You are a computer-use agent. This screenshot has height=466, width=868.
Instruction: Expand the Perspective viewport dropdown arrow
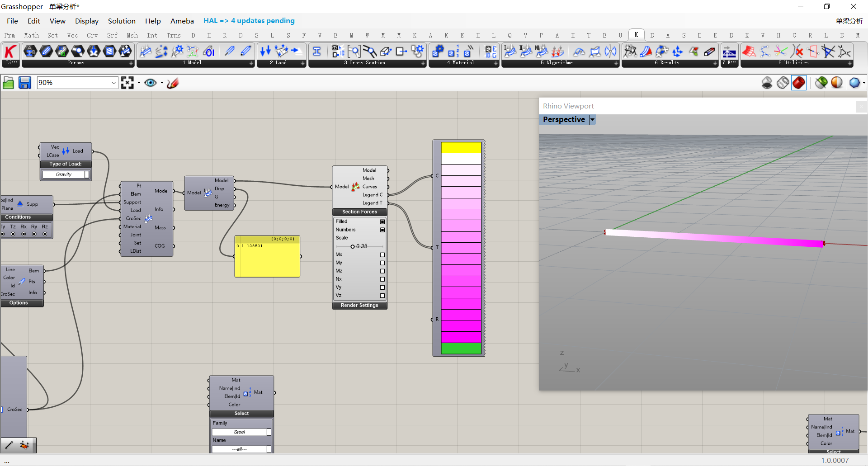click(x=592, y=120)
